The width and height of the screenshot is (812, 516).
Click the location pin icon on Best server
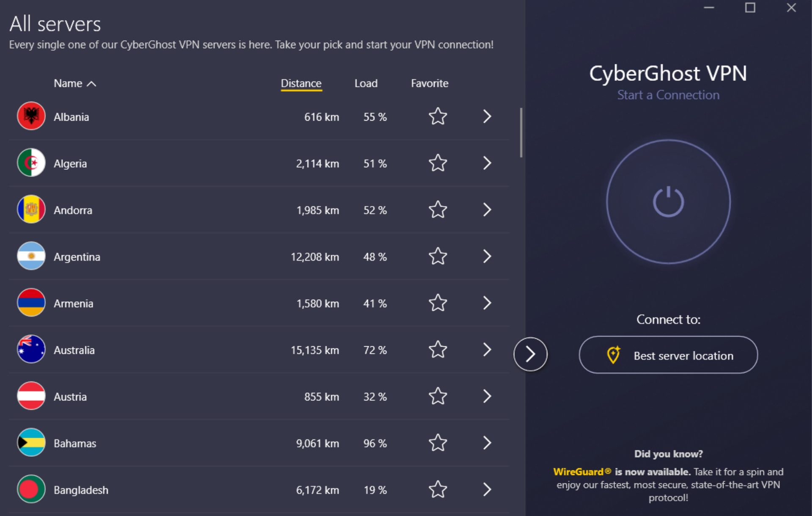click(x=613, y=355)
